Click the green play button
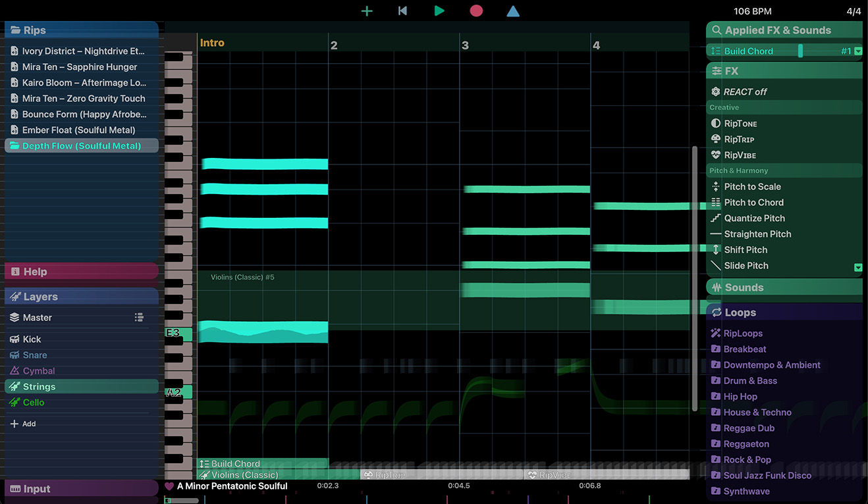This screenshot has width=868, height=504. click(439, 11)
